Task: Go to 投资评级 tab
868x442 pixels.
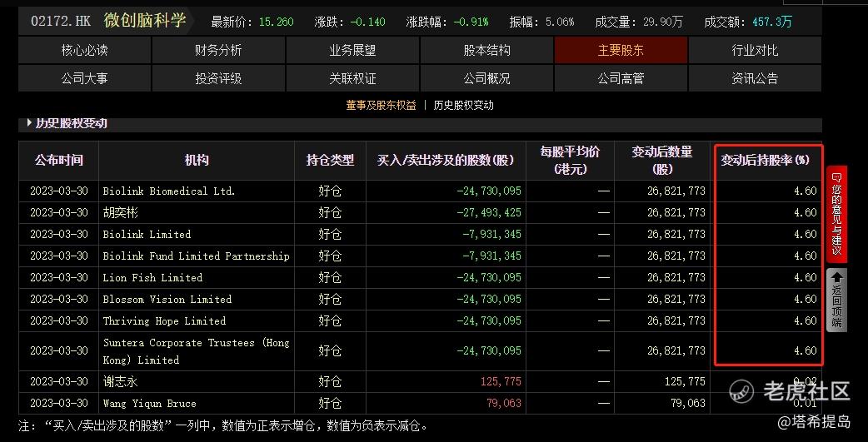Action: (x=218, y=78)
